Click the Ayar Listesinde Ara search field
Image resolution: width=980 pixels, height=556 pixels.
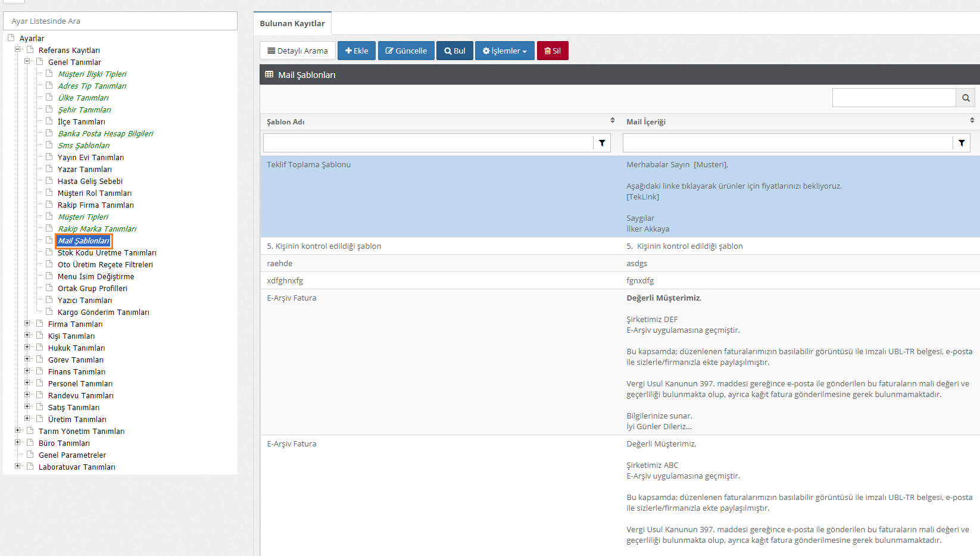pos(120,21)
